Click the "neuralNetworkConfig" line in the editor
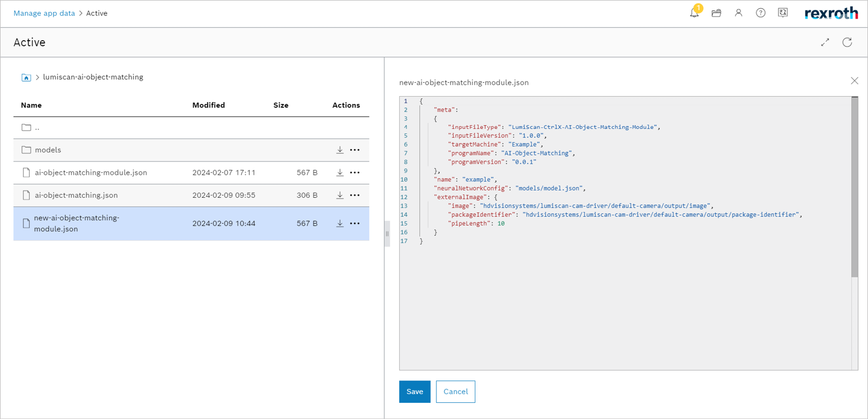Screen dimensions: 868x419 [x=510, y=188]
